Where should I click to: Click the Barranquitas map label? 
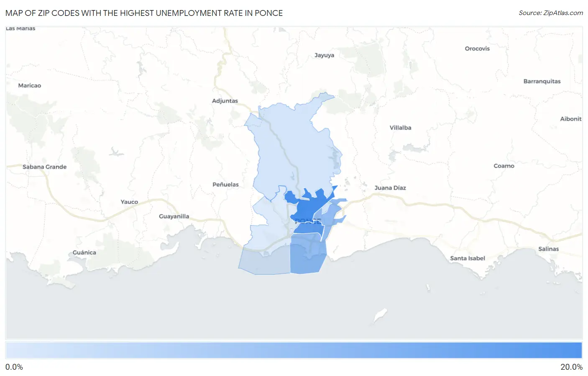point(542,81)
